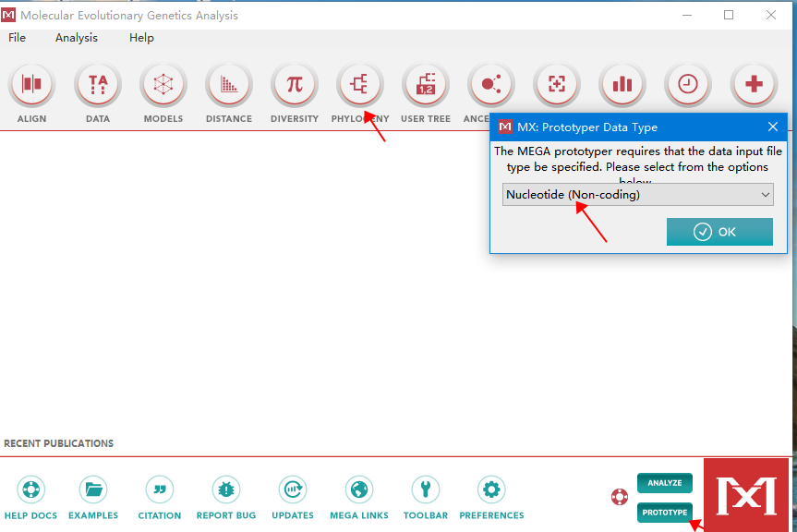Confirm data type with OK button
Viewport: 797px width, 532px height.
(719, 232)
